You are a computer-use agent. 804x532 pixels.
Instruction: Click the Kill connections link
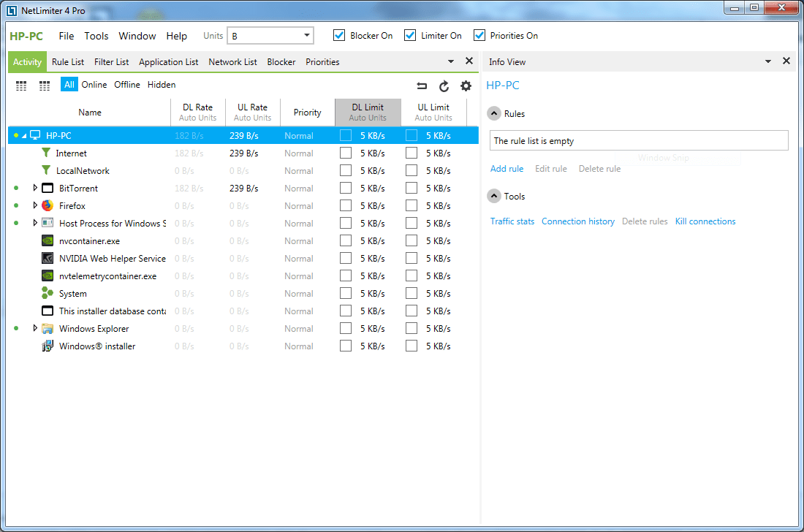(705, 221)
